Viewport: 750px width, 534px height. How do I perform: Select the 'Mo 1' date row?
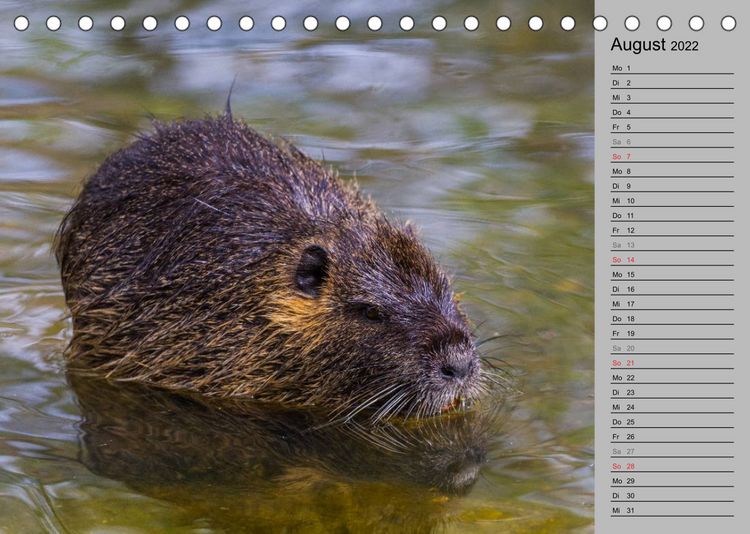672,68
